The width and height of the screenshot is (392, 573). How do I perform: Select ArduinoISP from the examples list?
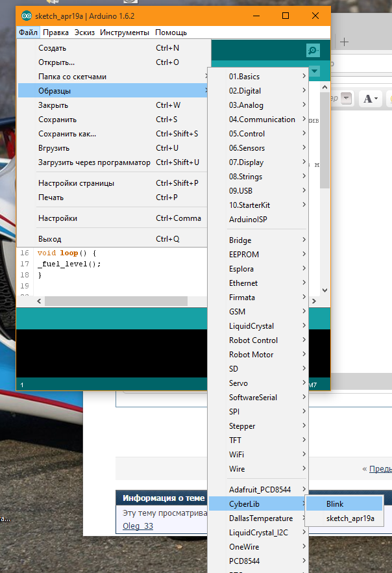click(x=248, y=220)
